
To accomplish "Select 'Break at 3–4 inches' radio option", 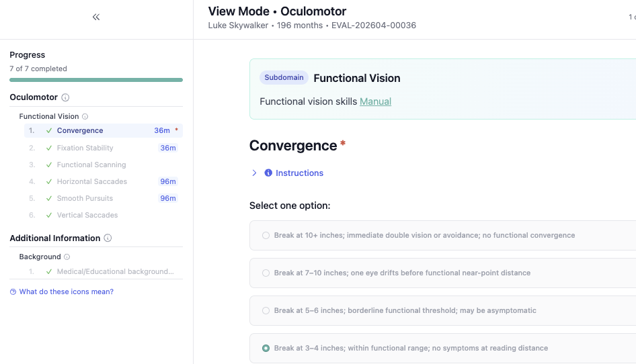I will [266, 349].
